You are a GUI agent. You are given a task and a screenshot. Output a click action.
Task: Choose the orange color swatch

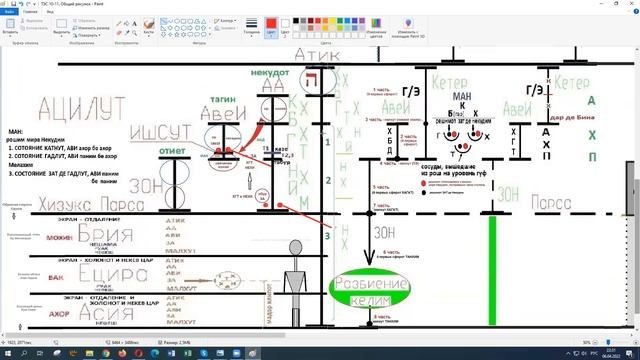(x=325, y=21)
